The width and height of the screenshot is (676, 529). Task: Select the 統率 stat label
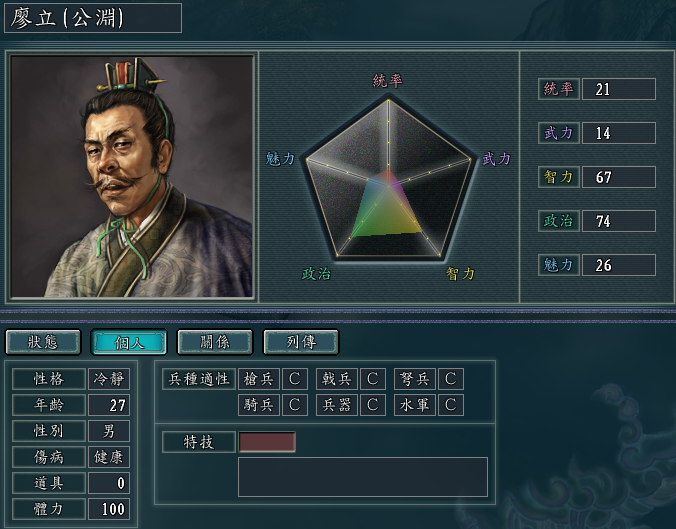tap(558, 89)
